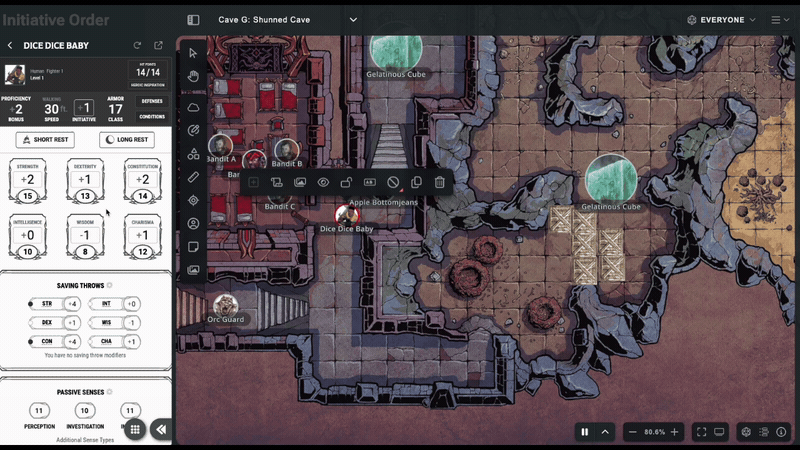800x450 pixels.
Task: Zoom in with the plus button
Action: tap(674, 432)
